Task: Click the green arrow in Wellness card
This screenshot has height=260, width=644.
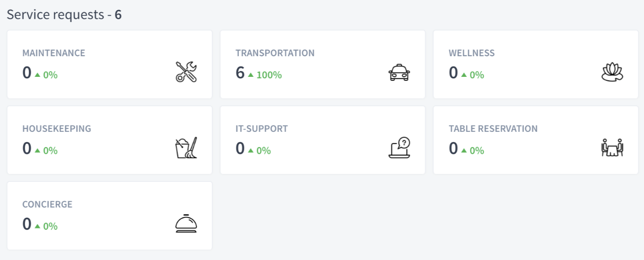Action: coord(464,75)
